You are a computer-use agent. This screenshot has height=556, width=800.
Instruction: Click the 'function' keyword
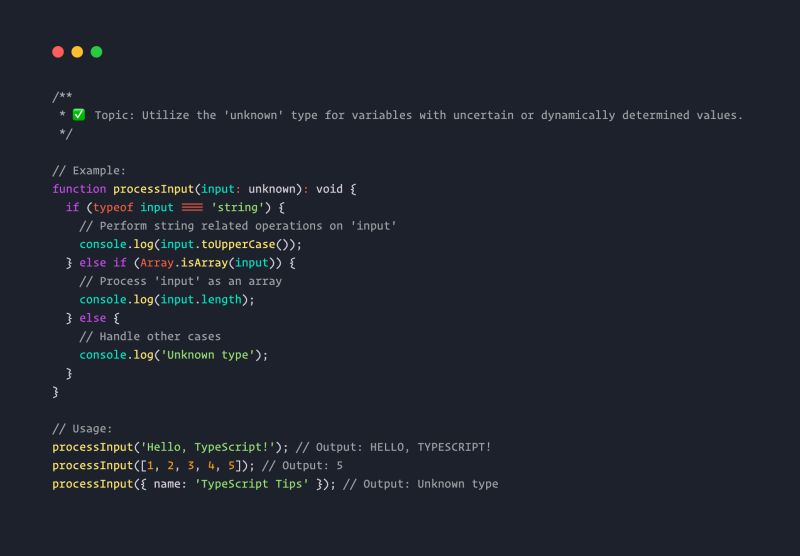pos(79,189)
